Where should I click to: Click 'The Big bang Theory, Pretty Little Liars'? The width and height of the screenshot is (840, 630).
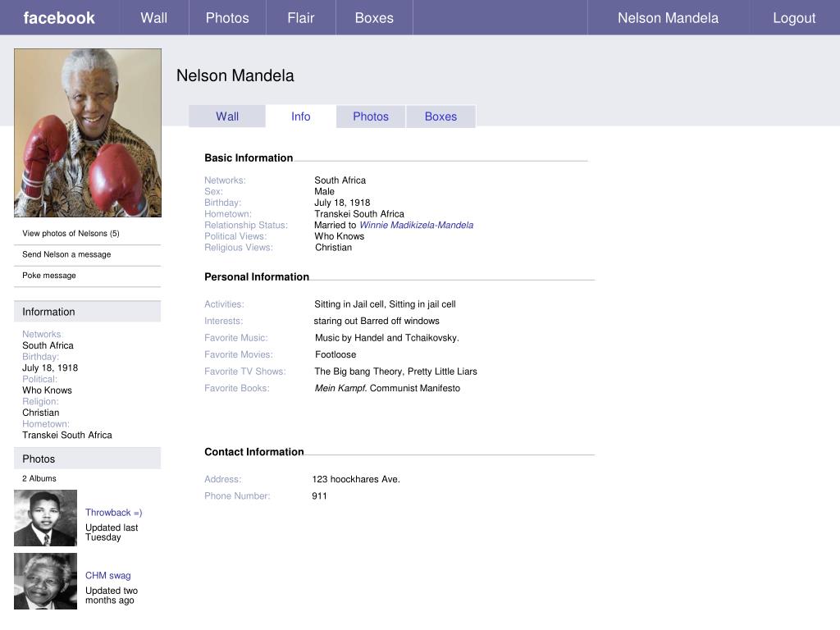395,372
